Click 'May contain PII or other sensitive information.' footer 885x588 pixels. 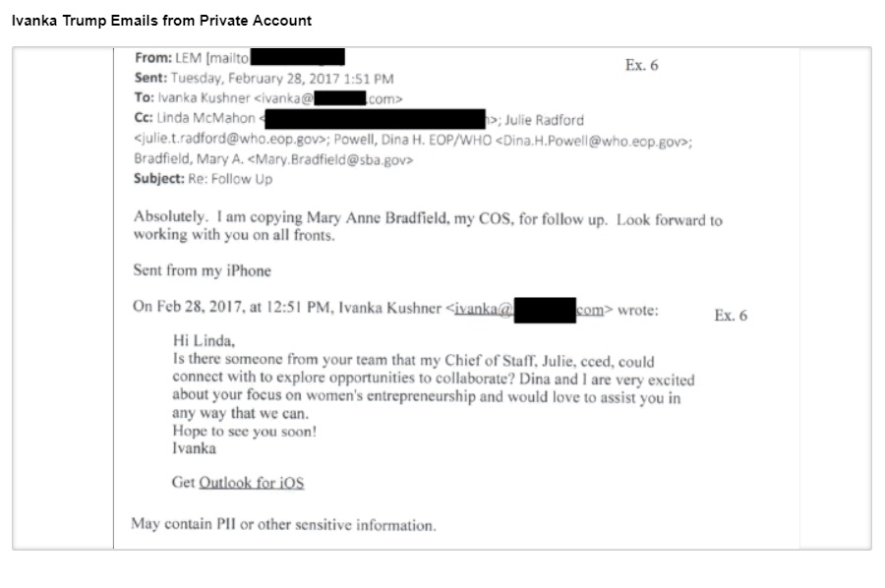(x=284, y=525)
